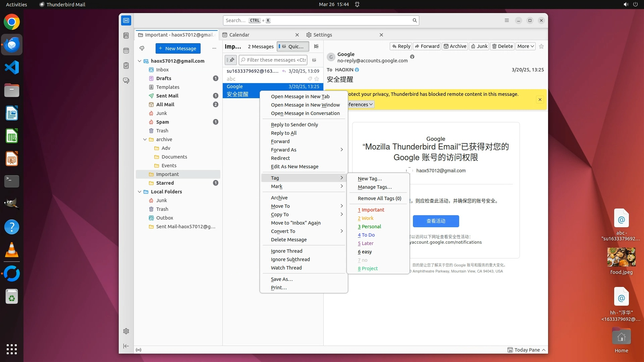
Task: Click the Thunderbird app menu hamburger icon
Action: (x=506, y=20)
